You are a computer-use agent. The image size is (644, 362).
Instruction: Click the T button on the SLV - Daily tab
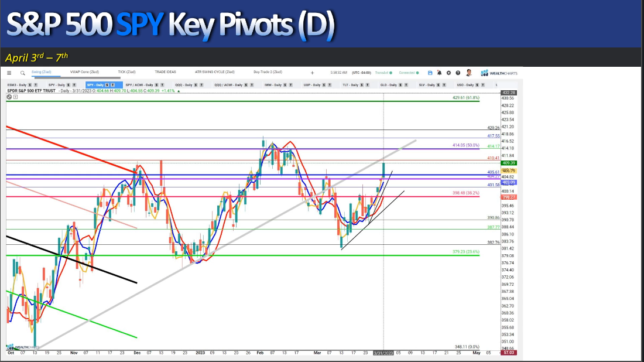pyautogui.click(x=444, y=85)
